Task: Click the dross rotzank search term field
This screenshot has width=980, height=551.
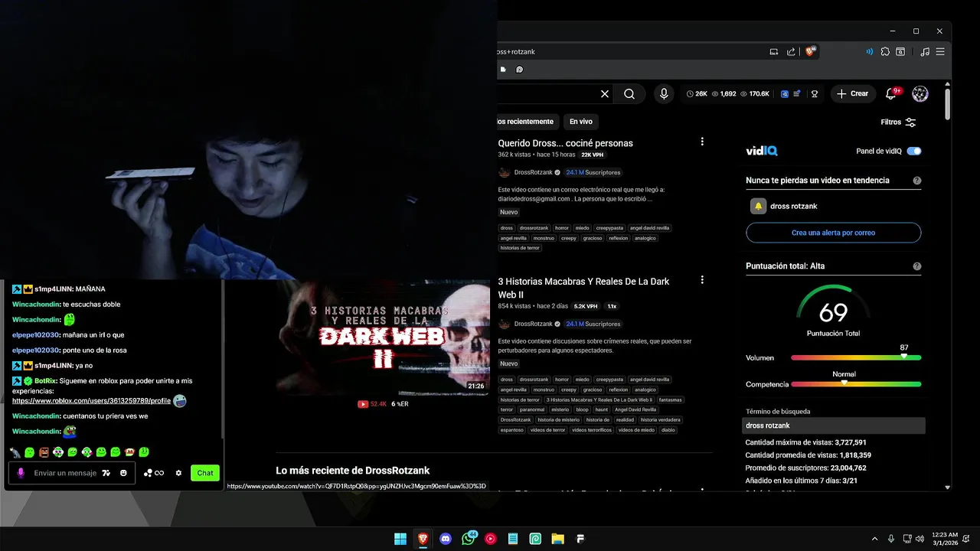Action: [x=835, y=425]
